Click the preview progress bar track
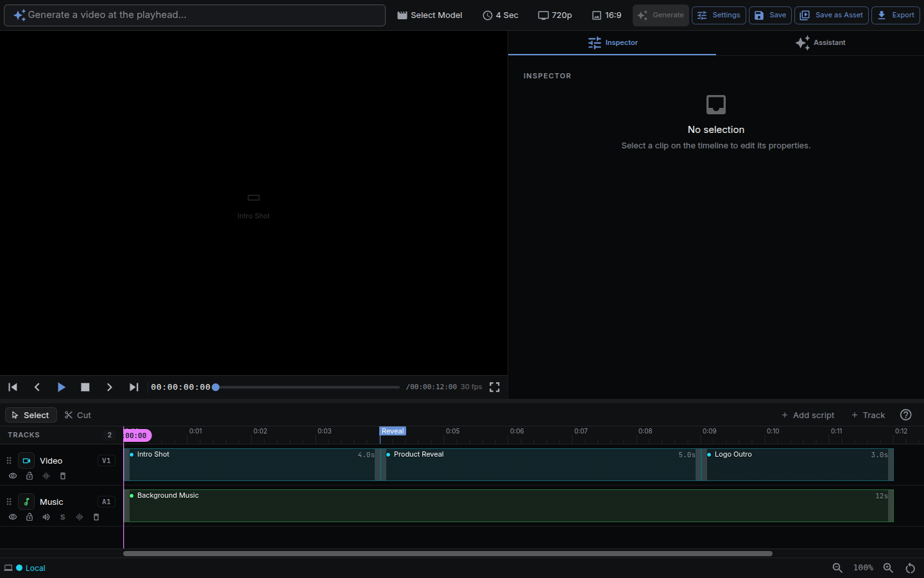 click(307, 387)
